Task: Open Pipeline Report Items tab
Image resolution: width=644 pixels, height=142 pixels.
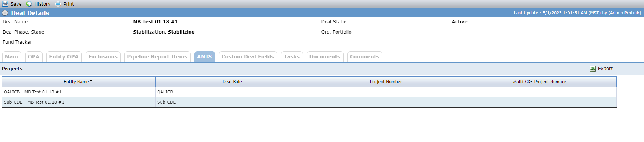Action: coord(157,56)
